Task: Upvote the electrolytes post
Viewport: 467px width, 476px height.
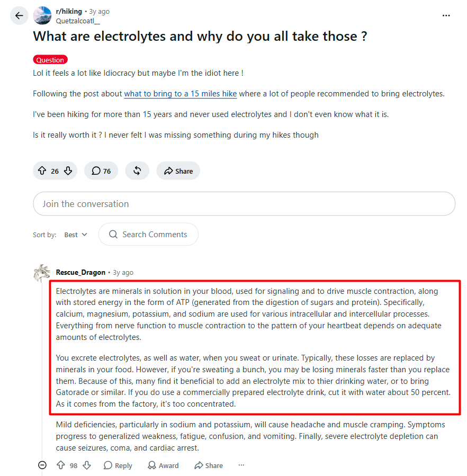Action: pos(42,171)
